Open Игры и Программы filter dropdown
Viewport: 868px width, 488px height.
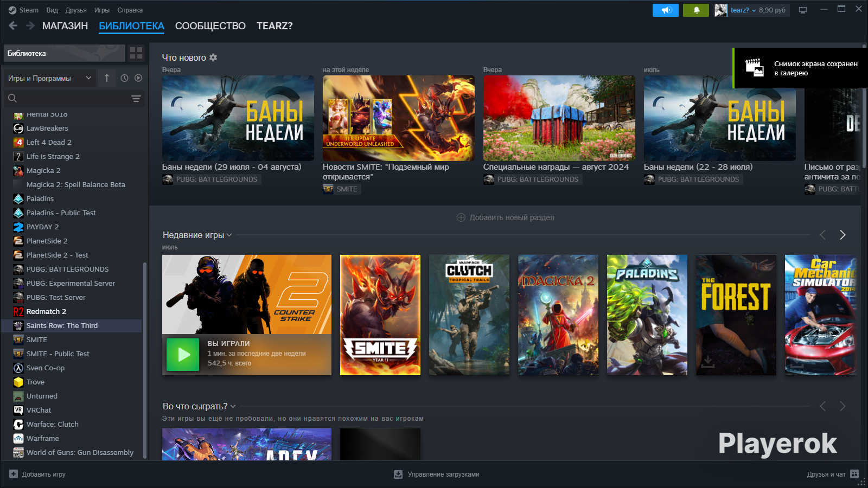[x=50, y=78]
